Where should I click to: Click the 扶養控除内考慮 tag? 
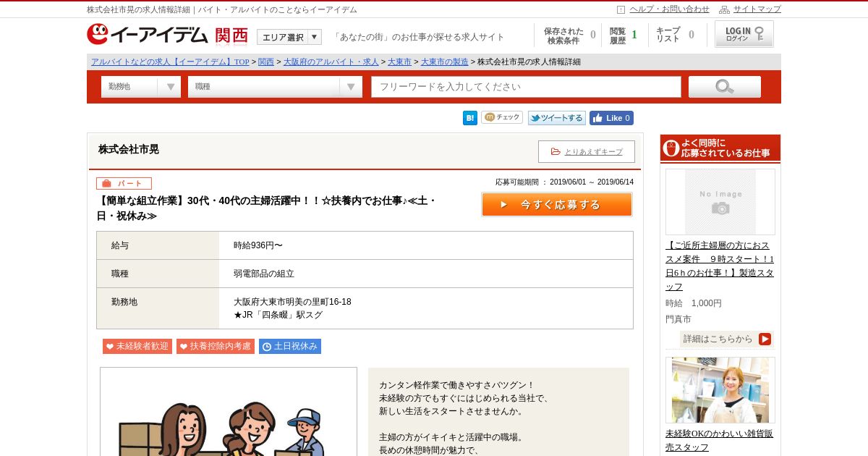pos(216,347)
